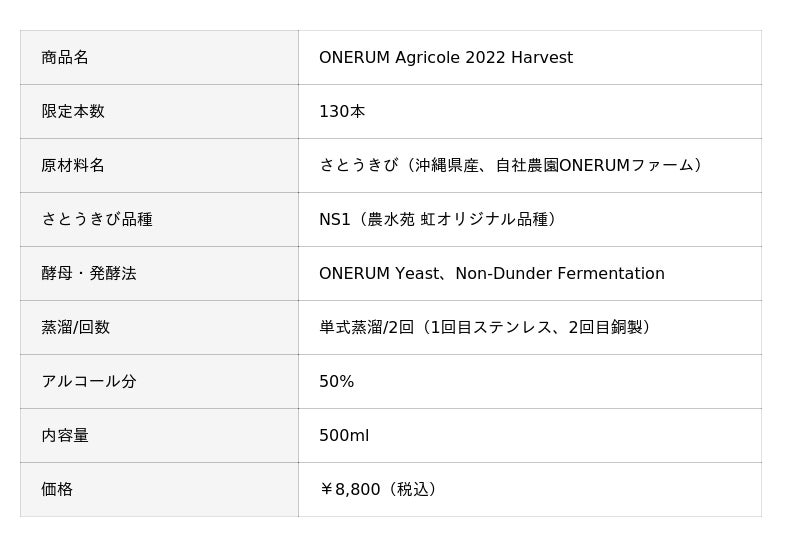The image size is (800, 547).
Task: Click the さとうきび(沖縄県産) ingredient value
Action: 398,166
